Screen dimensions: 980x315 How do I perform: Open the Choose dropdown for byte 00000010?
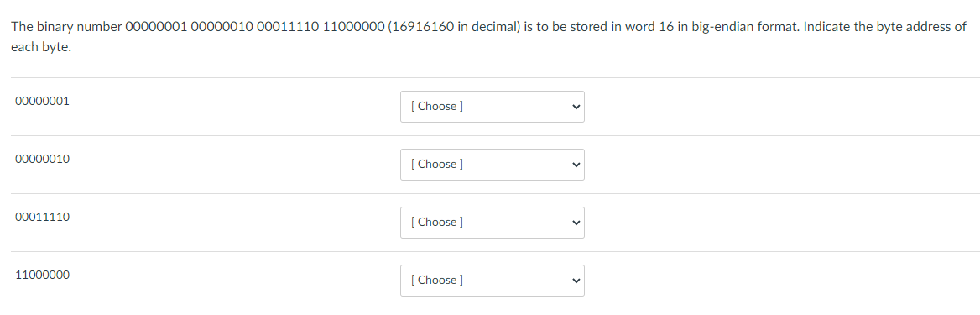[x=493, y=165]
